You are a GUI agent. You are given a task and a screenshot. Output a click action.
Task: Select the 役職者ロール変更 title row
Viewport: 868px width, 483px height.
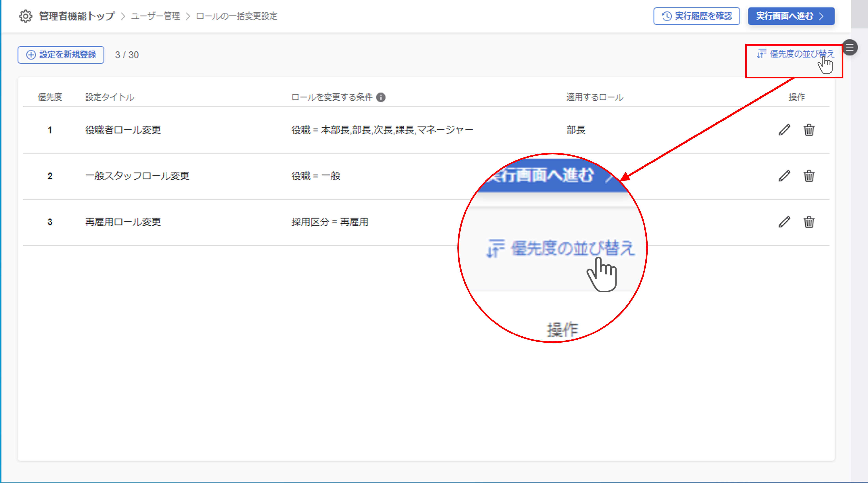pos(123,130)
